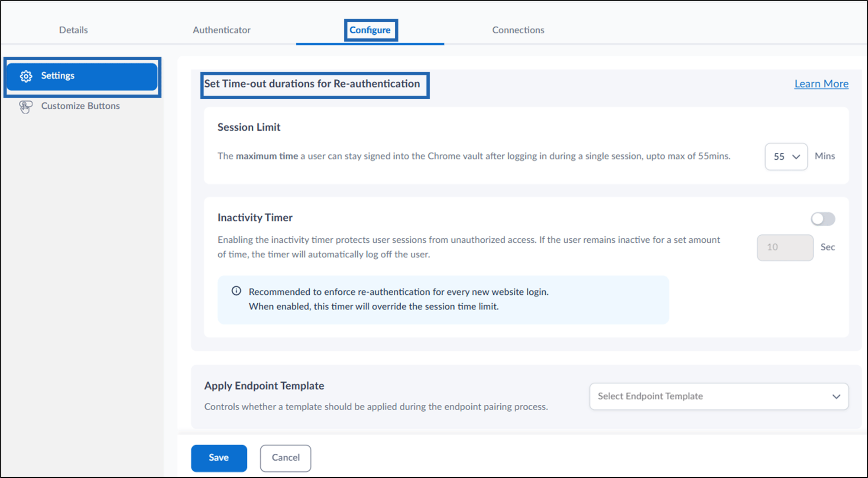
Task: Click the Session Limit heading
Action: pos(249,127)
